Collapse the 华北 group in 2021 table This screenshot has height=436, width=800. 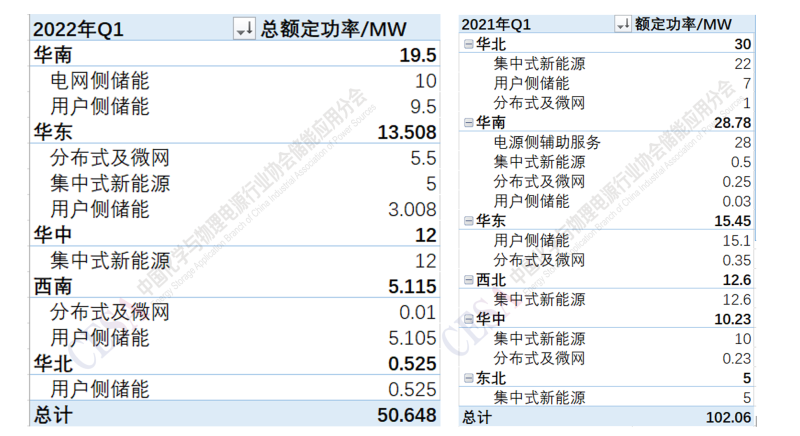click(468, 44)
